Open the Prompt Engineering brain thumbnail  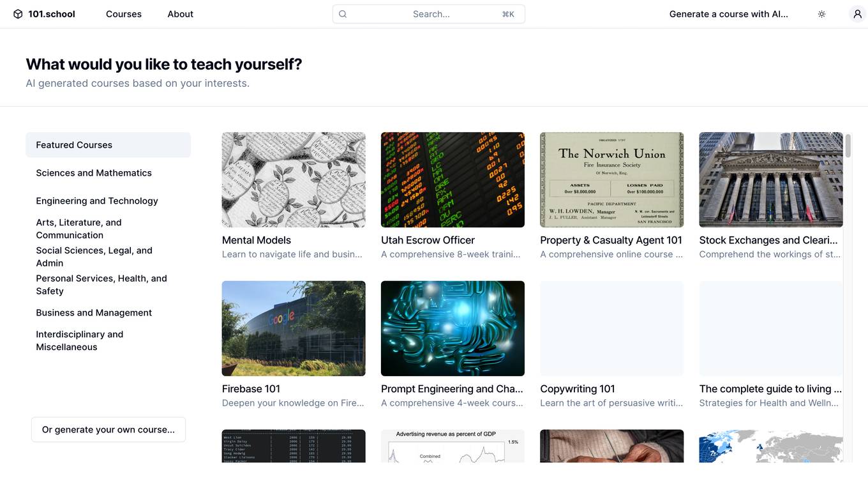click(x=453, y=328)
